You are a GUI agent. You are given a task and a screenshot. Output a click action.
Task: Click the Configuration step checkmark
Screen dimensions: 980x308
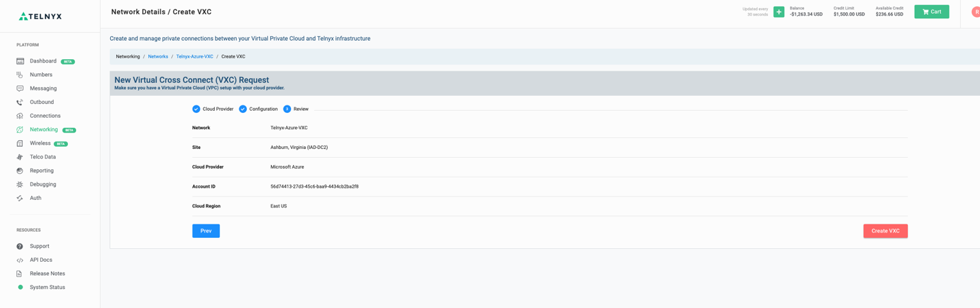click(243, 109)
